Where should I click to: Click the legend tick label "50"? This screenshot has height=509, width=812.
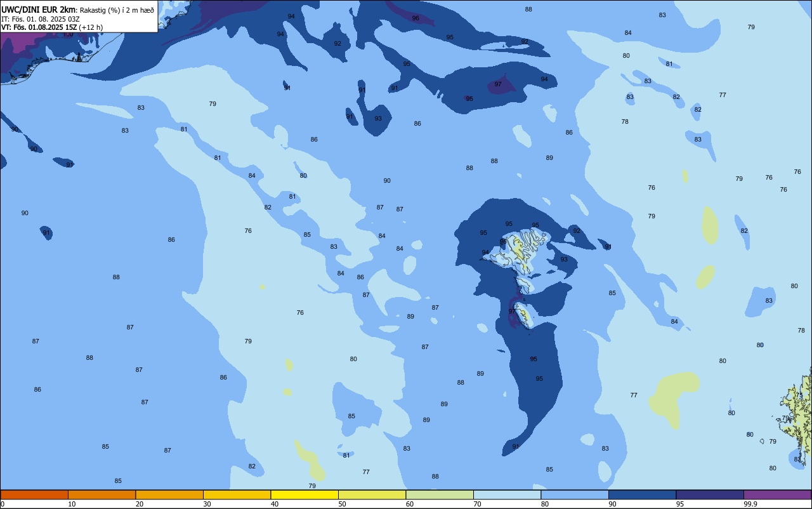(x=342, y=504)
